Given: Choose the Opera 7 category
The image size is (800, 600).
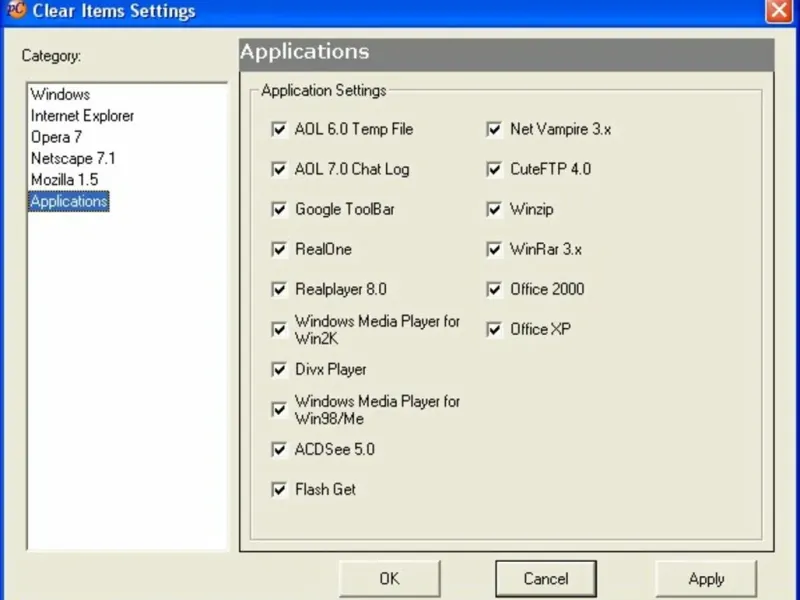Looking at the screenshot, I should [56, 137].
